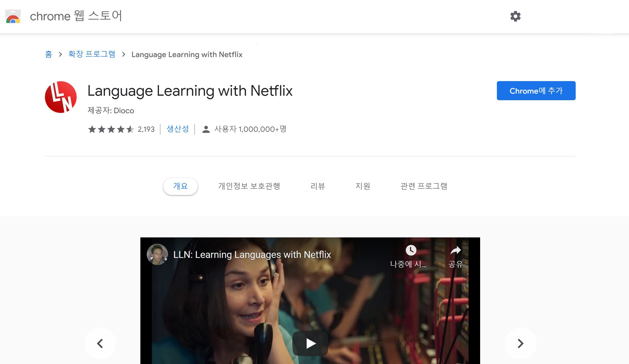Click the Watch Later clock icon

(x=411, y=250)
